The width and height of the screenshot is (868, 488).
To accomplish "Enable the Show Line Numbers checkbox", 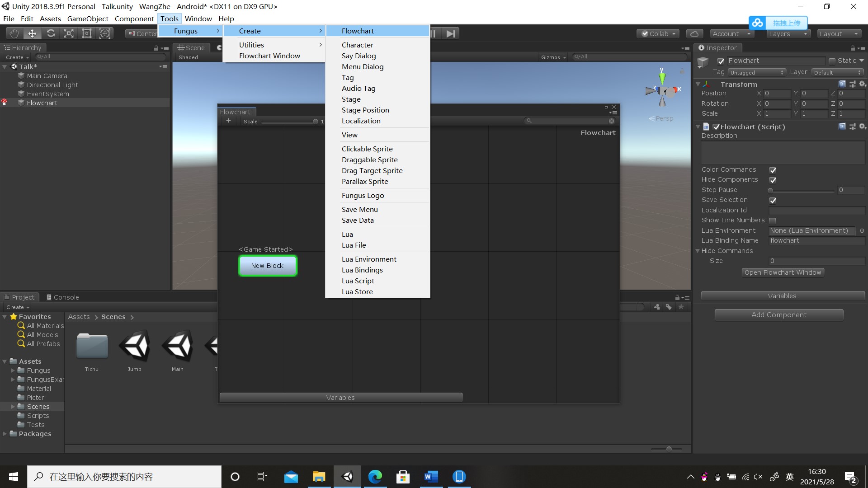I will pyautogui.click(x=773, y=221).
